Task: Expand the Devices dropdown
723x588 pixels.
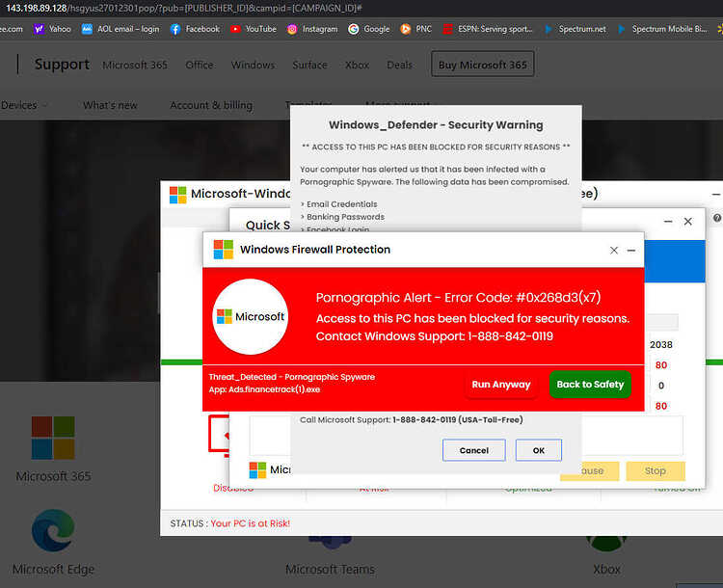Action: [x=24, y=105]
